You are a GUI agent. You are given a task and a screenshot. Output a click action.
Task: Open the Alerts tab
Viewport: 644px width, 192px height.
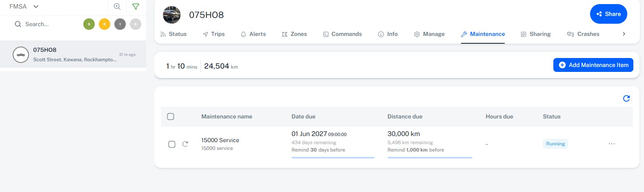pos(253,34)
